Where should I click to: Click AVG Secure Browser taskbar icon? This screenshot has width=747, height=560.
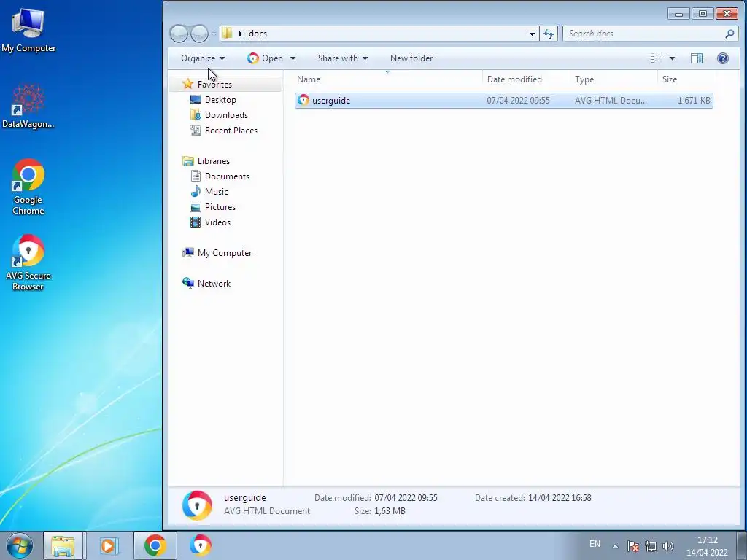coord(200,545)
